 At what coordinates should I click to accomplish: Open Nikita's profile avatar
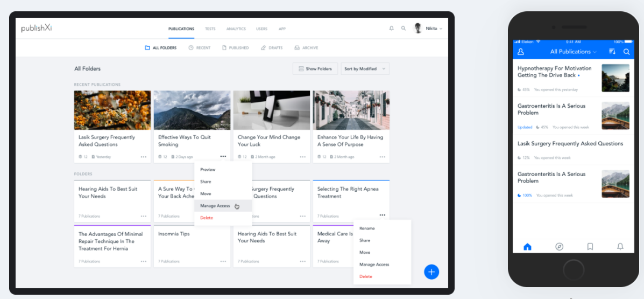[418, 29]
